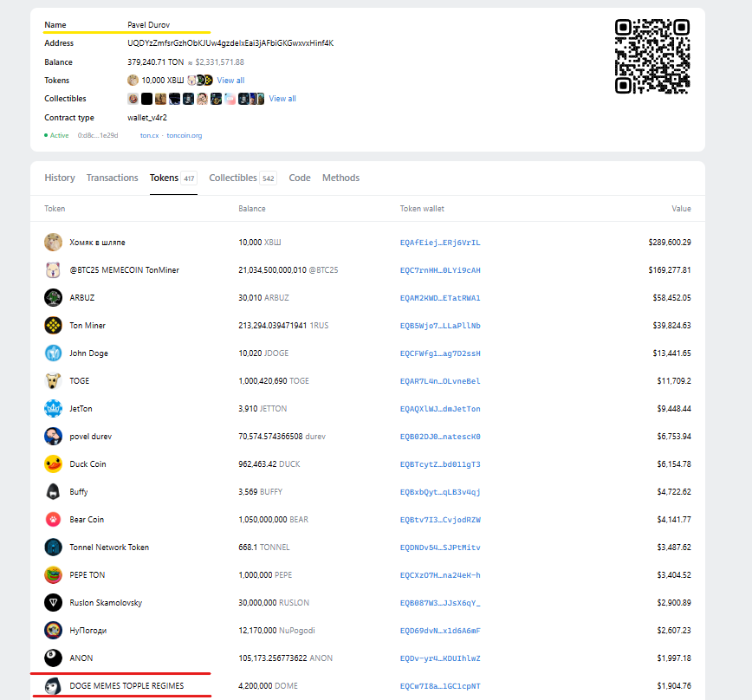Screen dimensions: 752x700
Task: Open token wallet EQBtv7I3…CvjodRZW
Action: click(x=440, y=520)
